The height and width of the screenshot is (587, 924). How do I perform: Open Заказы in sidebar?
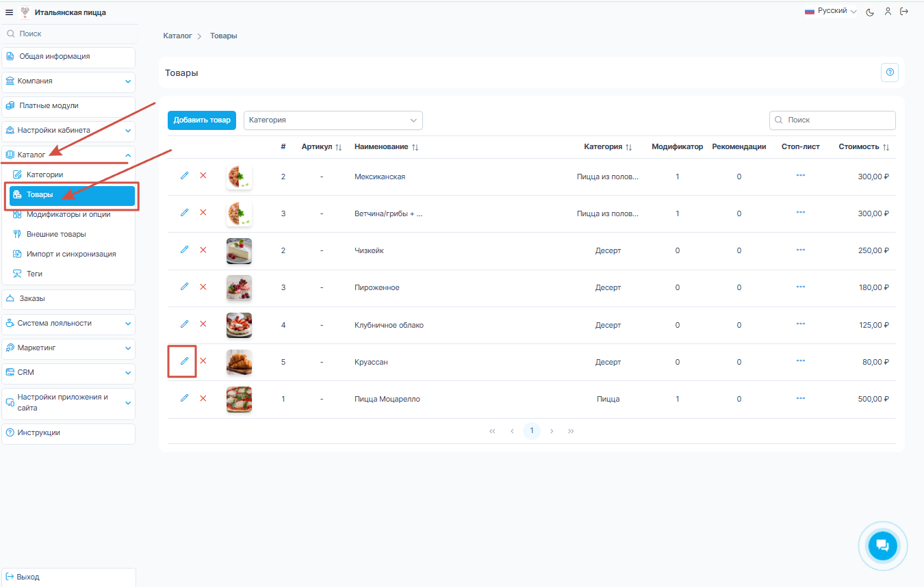coord(68,298)
